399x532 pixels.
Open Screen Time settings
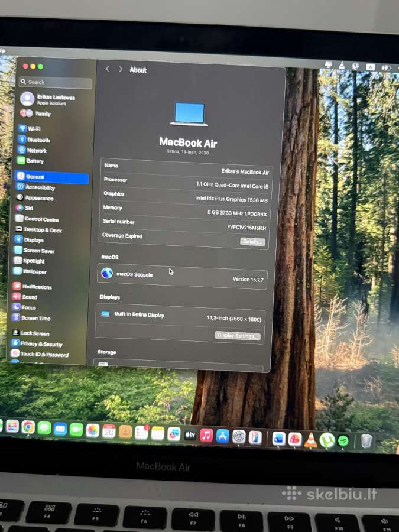point(31,318)
